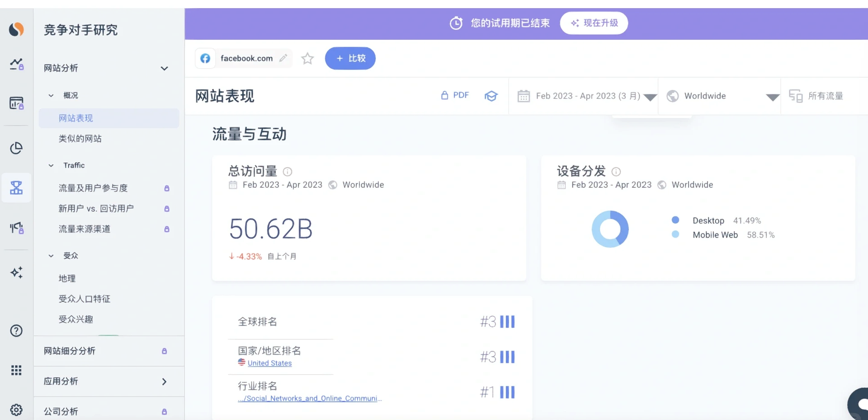Expand the 应用分析 section
868x420 pixels.
pos(164,382)
